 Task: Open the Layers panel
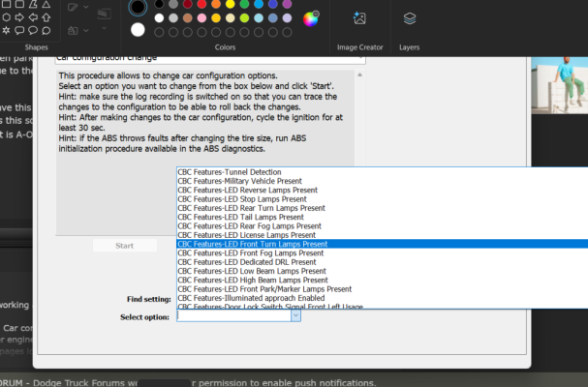pos(409,26)
